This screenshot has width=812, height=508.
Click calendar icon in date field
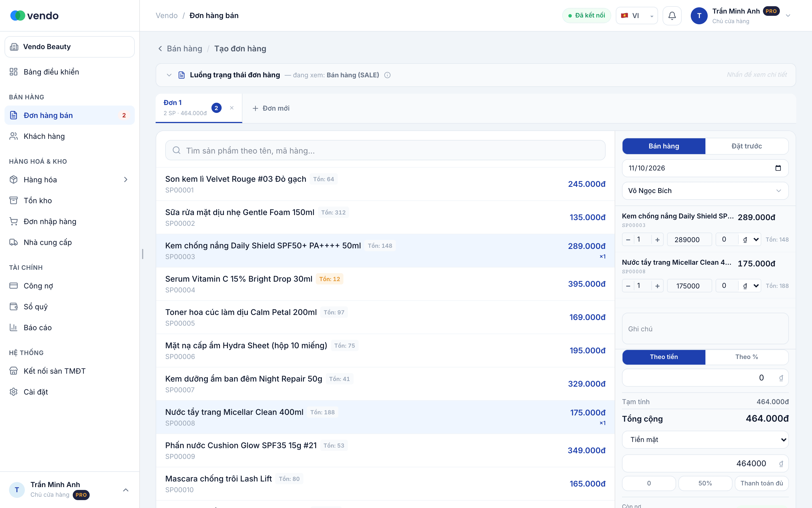[778, 168]
